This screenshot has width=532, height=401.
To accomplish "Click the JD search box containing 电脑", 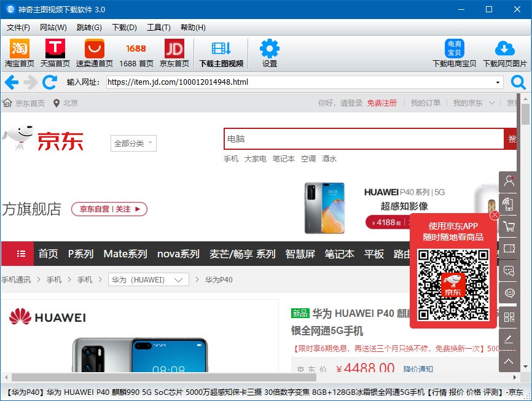I will point(364,139).
